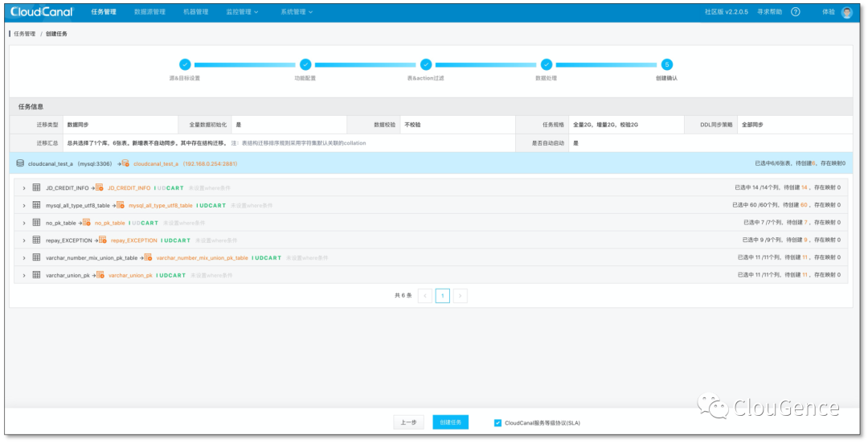Click the orange JD_CREDIT_INFO target name
Screen dimensions: 868x444
pyautogui.click(x=129, y=188)
